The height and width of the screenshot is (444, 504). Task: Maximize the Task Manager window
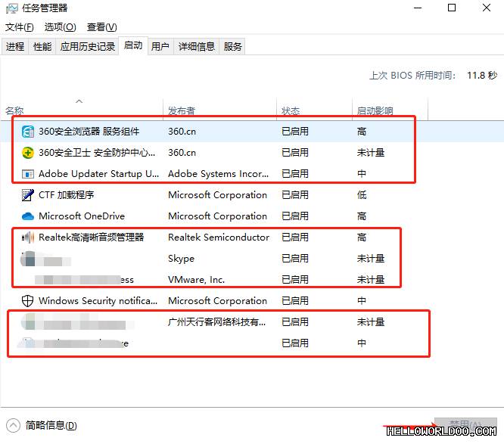(x=452, y=8)
